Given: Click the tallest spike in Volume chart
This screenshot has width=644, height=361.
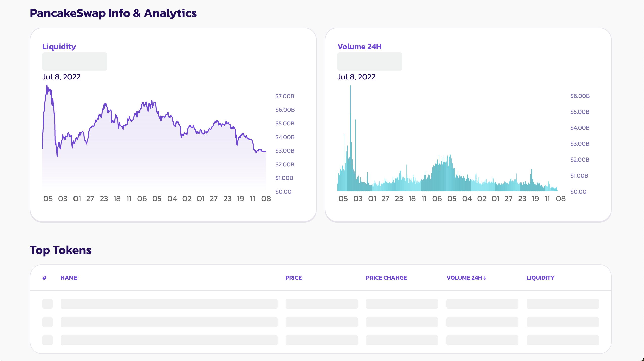Looking at the screenshot, I should (350, 101).
